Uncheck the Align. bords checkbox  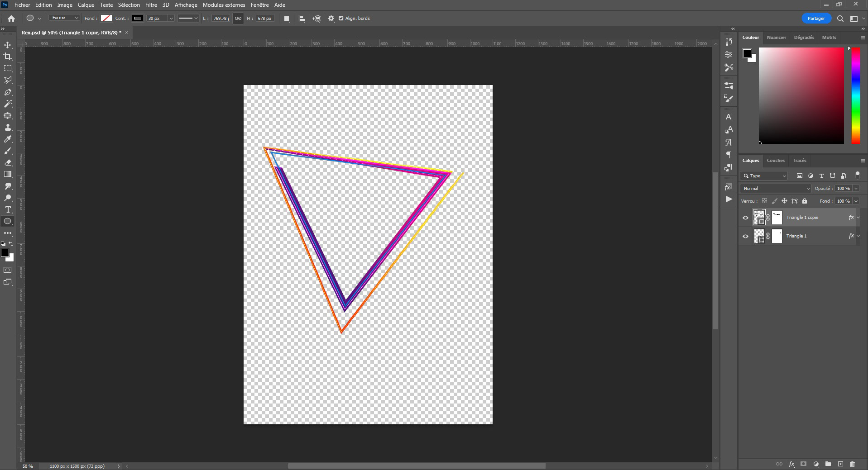pyautogui.click(x=341, y=19)
